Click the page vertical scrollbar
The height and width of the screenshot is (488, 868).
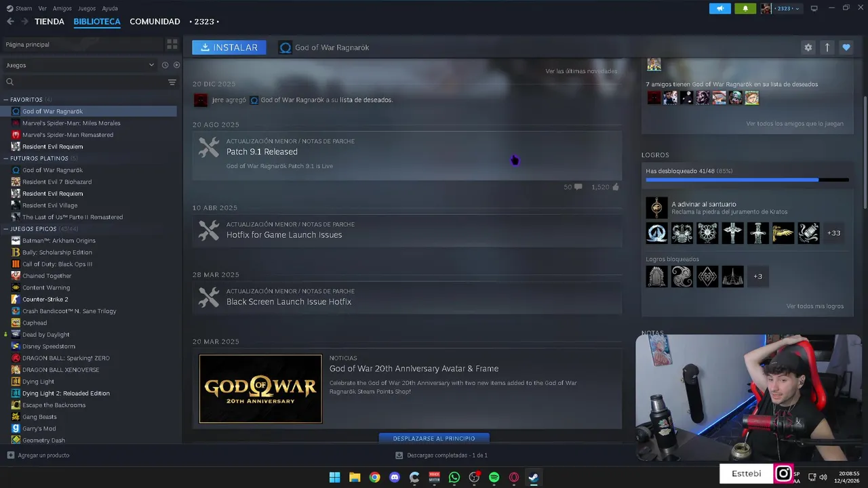(x=865, y=152)
